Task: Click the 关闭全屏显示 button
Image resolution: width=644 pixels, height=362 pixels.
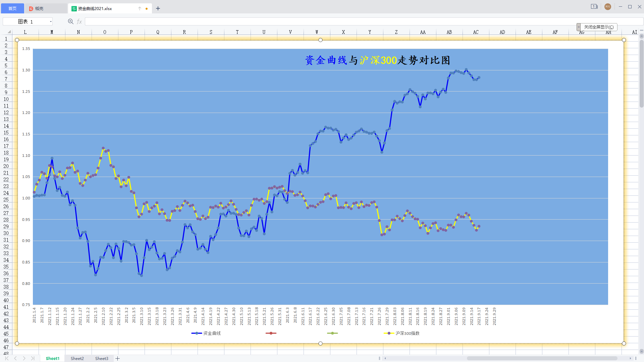Action: coord(599,27)
